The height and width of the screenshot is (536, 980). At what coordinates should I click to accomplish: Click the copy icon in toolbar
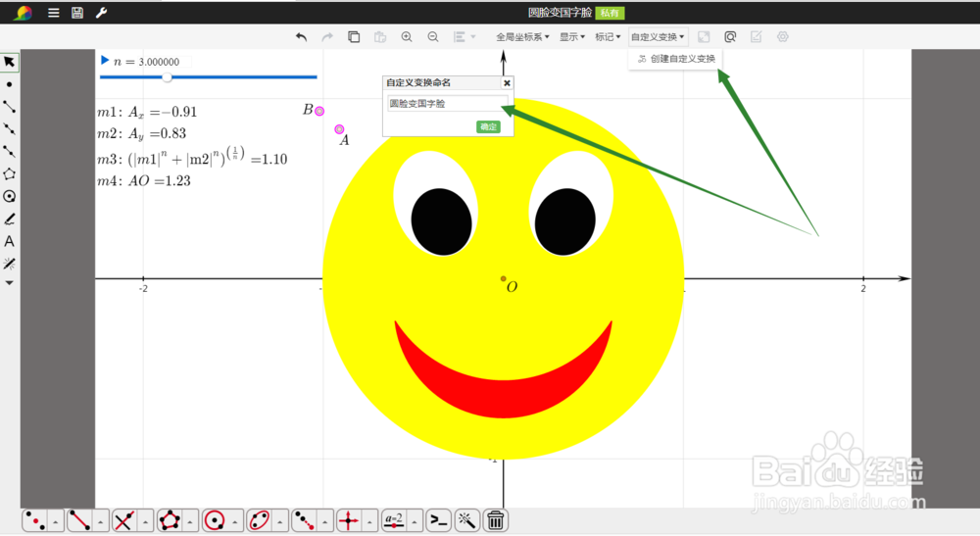(354, 37)
